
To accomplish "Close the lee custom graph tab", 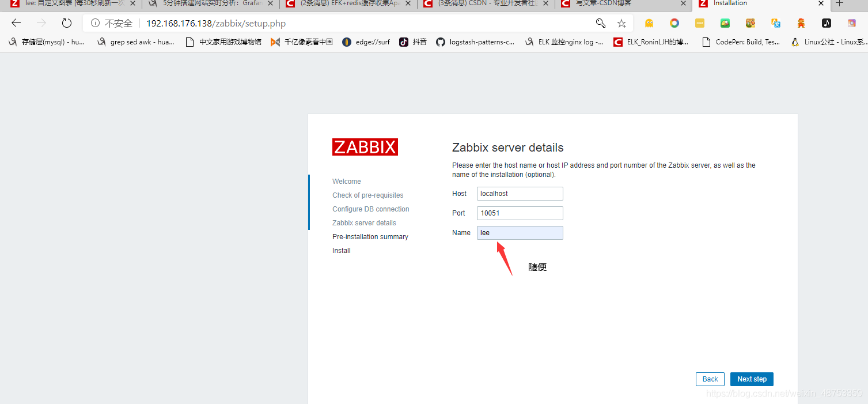I will coord(132,3).
